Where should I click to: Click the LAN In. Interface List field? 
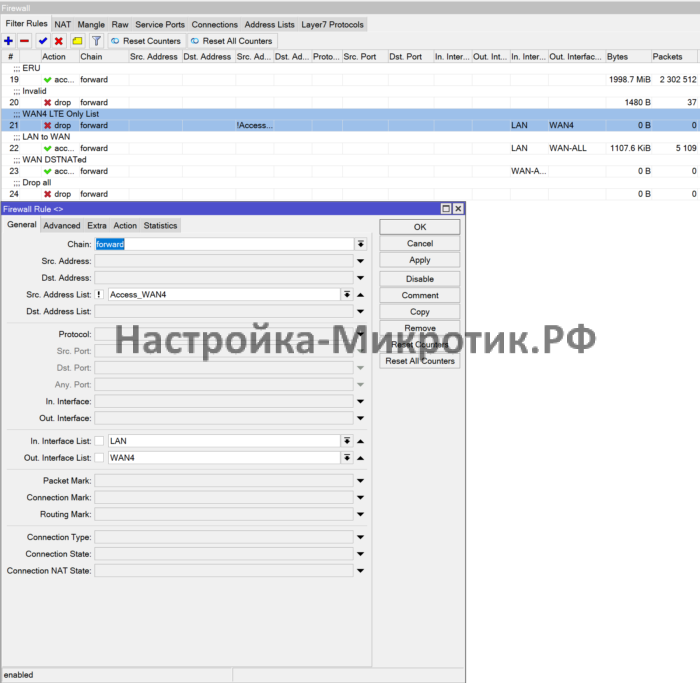tap(224, 441)
